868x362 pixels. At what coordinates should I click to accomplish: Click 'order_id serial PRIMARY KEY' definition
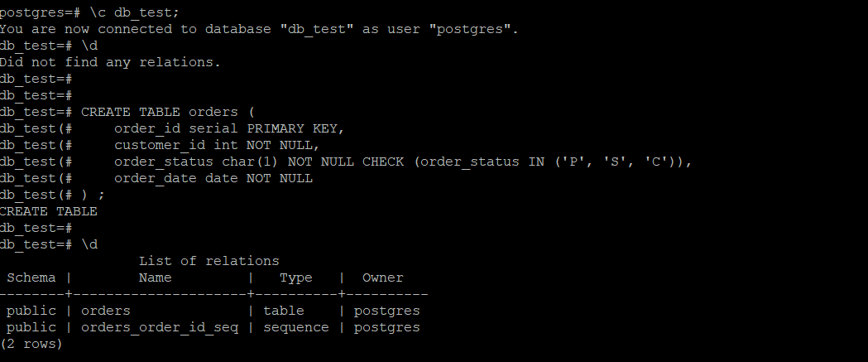[229, 128]
